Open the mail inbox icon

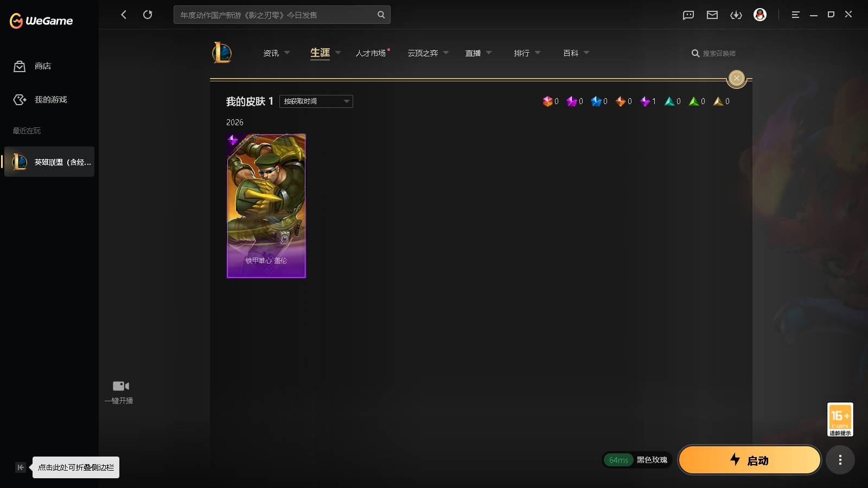click(712, 15)
